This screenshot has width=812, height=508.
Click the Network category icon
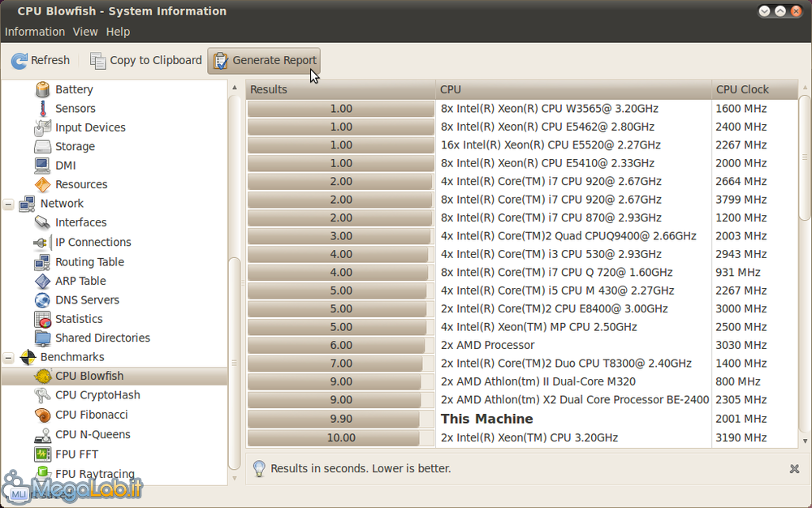(28, 204)
